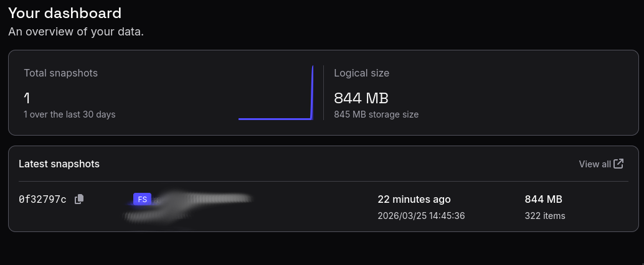Click the total snapshots count number
The width and height of the screenshot is (644, 265).
(x=27, y=98)
